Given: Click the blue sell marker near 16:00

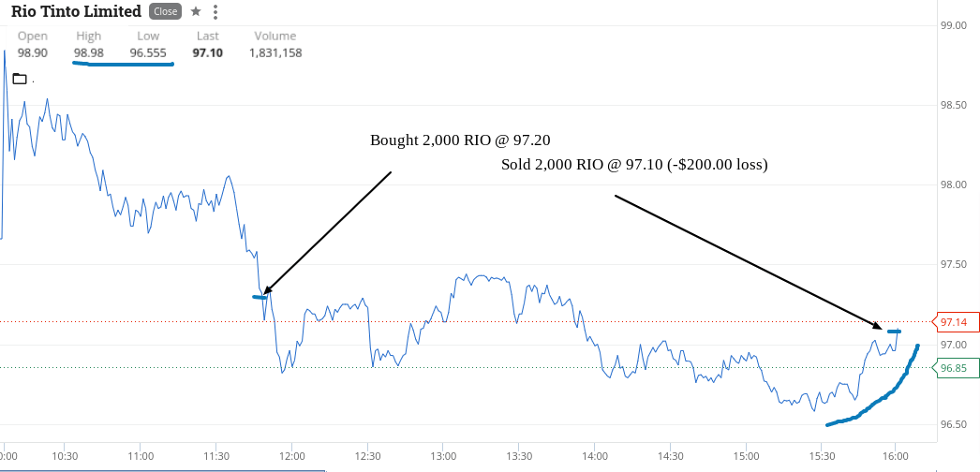Looking at the screenshot, I should click(x=895, y=331).
